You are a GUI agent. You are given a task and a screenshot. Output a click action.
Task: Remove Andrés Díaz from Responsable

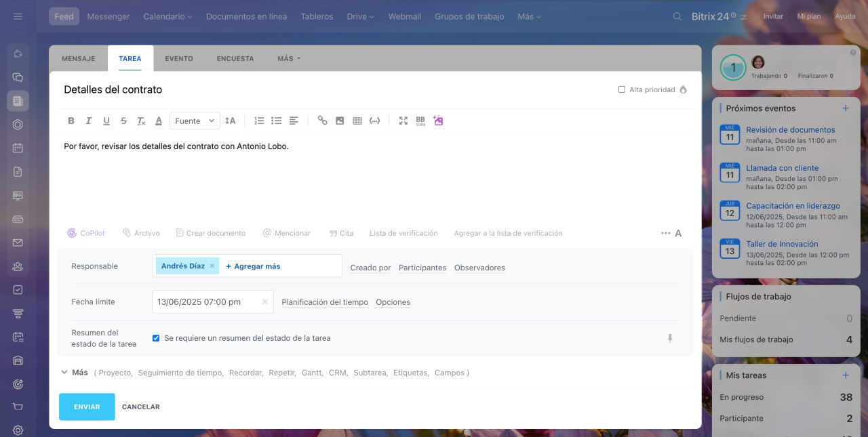point(212,266)
